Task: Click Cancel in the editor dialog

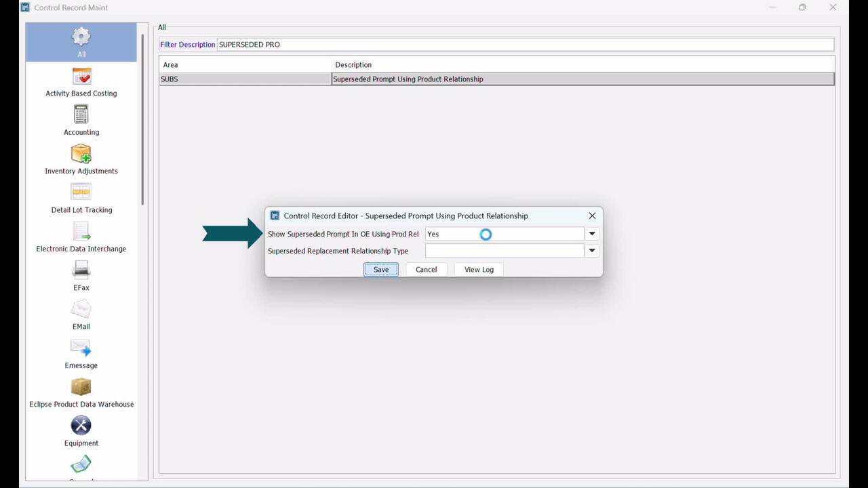Action: click(x=426, y=270)
